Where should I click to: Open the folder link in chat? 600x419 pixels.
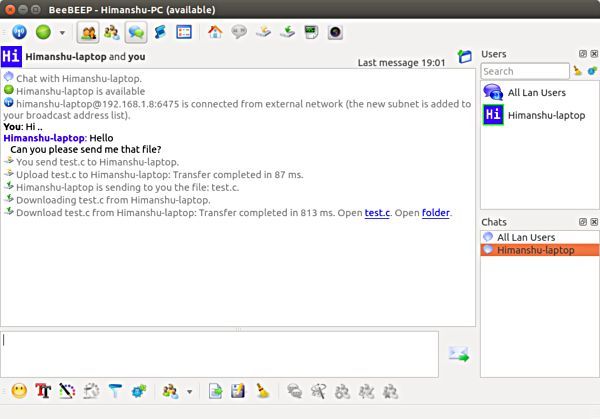(x=436, y=213)
